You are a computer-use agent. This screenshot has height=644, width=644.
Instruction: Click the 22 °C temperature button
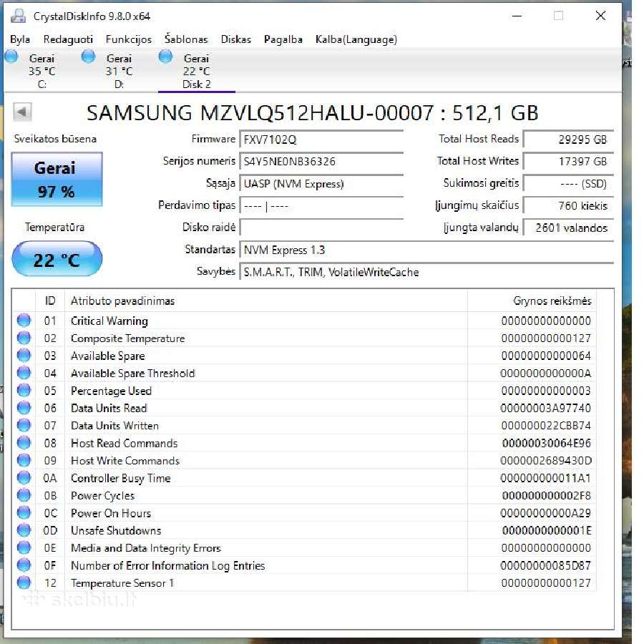click(x=57, y=260)
